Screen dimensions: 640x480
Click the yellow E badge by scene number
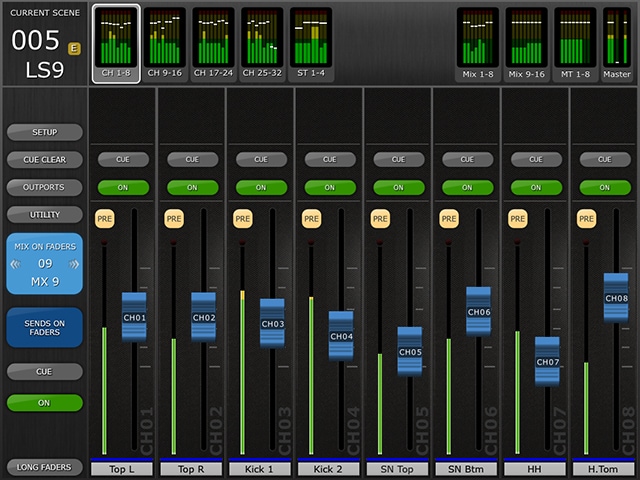coord(74,47)
